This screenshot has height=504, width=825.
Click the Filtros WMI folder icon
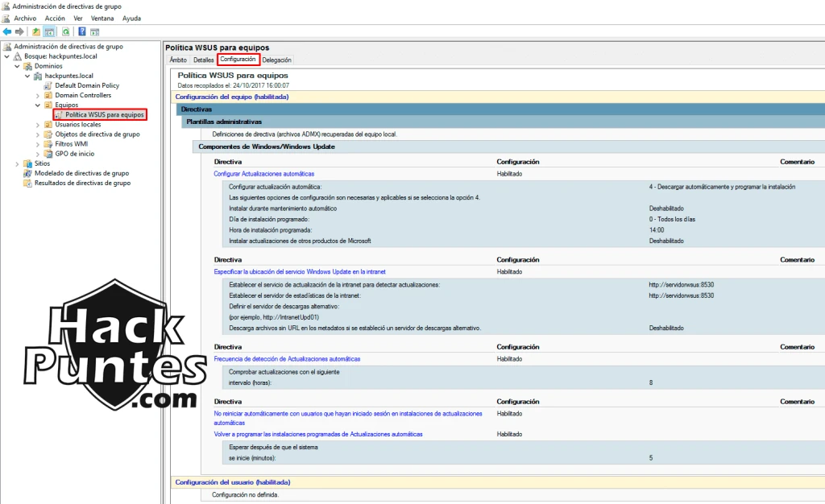pyautogui.click(x=48, y=144)
